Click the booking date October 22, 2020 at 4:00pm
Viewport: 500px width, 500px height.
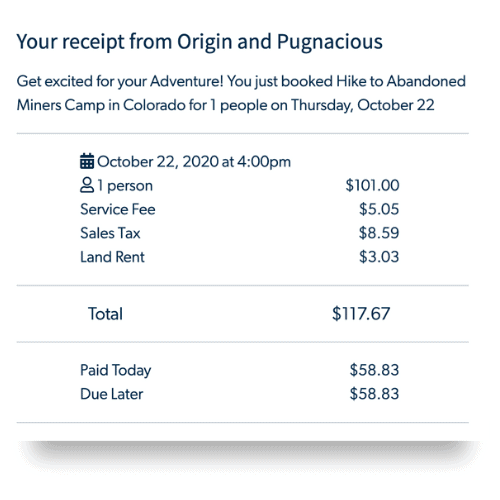coord(194,162)
